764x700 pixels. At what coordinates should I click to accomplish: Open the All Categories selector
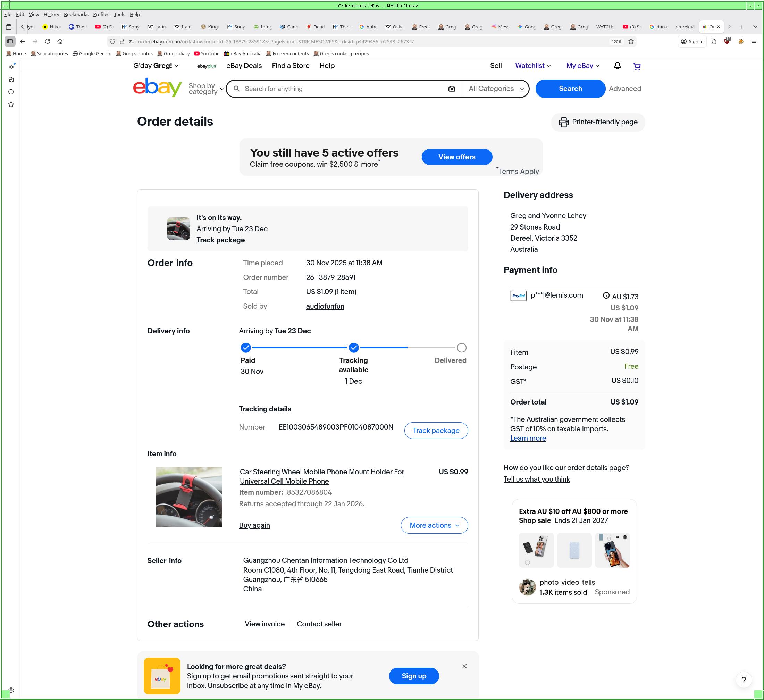496,89
